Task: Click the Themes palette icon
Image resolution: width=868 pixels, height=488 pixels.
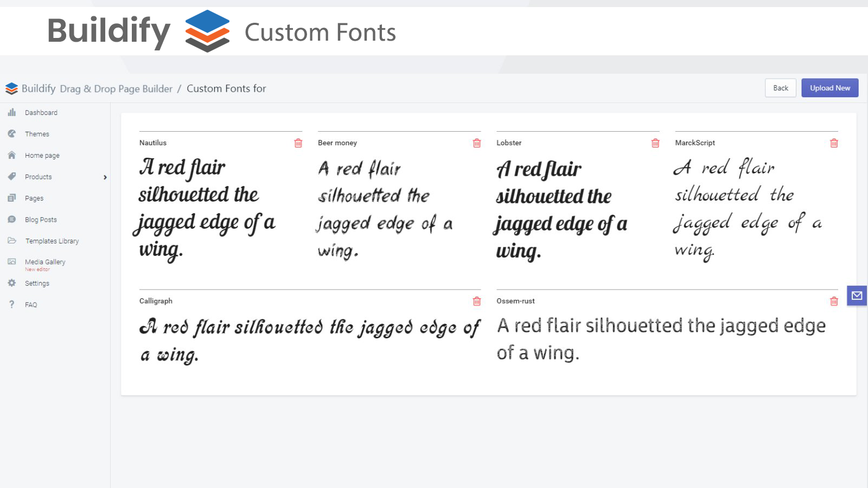Action: click(12, 133)
